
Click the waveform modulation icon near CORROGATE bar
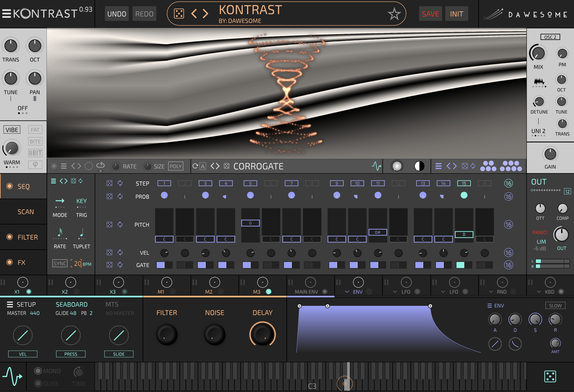376,166
